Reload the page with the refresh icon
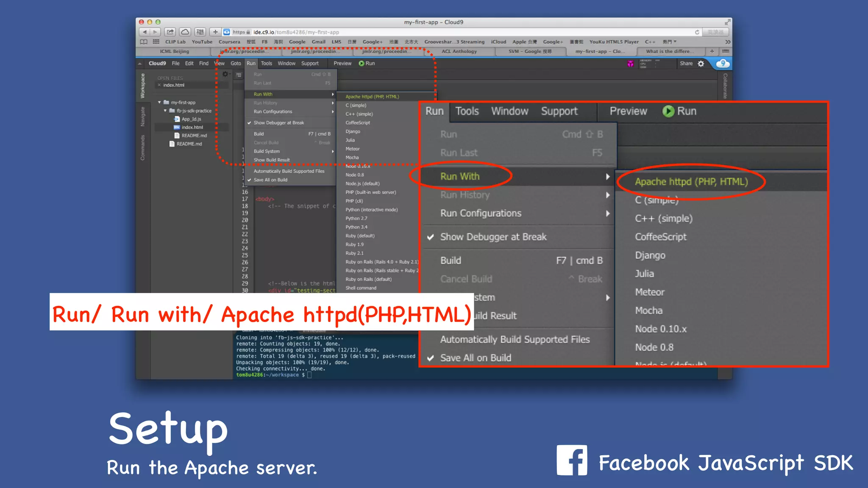Image resolution: width=868 pixels, height=488 pixels. (x=697, y=32)
